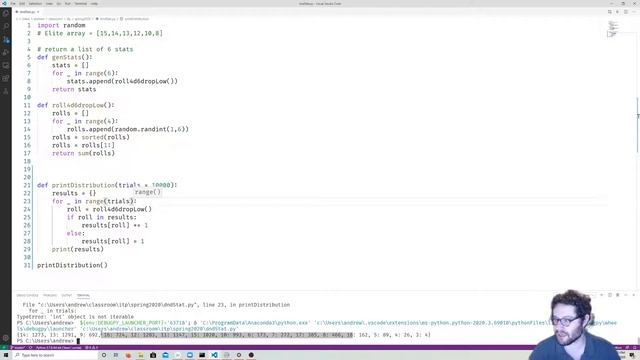Click 'def roll4d6dropLow():' on line 11
The height and width of the screenshot is (360, 640).
pos(76,105)
